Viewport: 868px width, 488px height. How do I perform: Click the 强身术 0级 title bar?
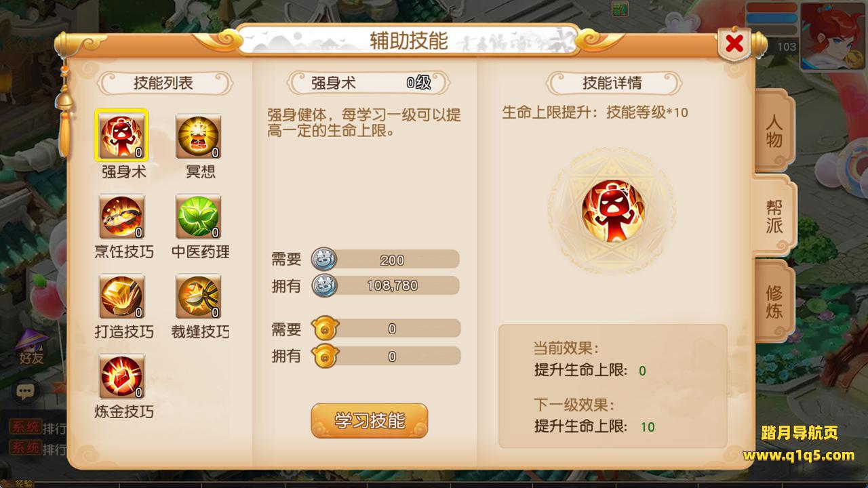coord(370,83)
